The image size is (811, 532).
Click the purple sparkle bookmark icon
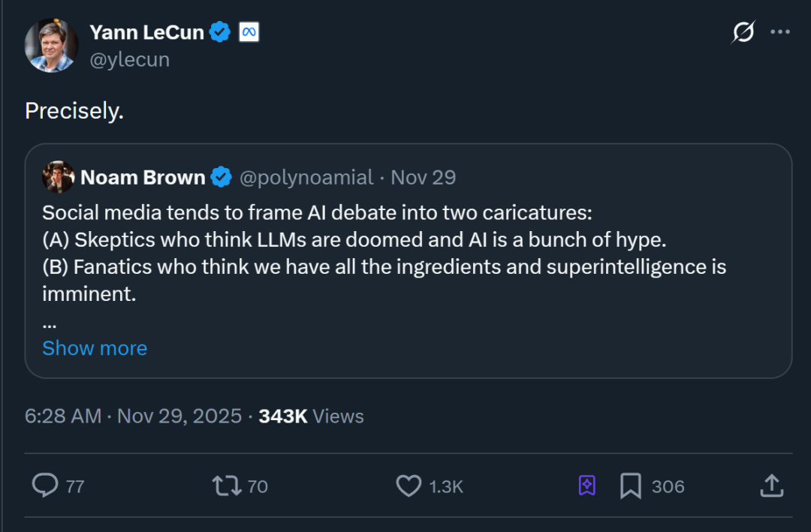pyautogui.click(x=587, y=485)
